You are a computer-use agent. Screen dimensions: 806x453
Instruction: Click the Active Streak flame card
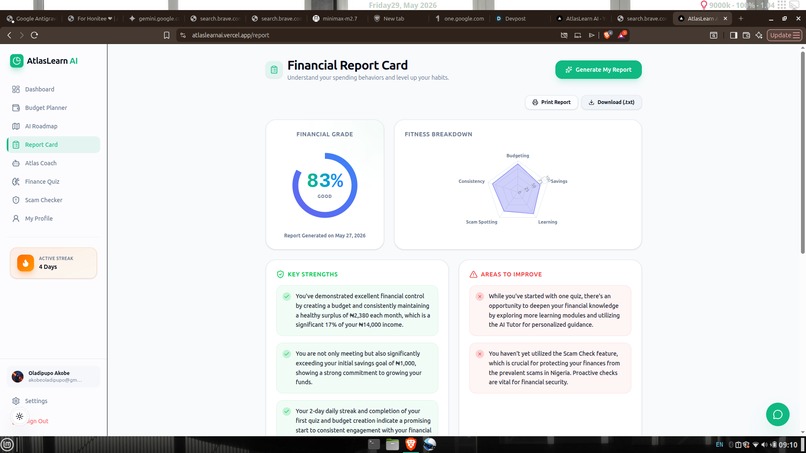coord(53,263)
